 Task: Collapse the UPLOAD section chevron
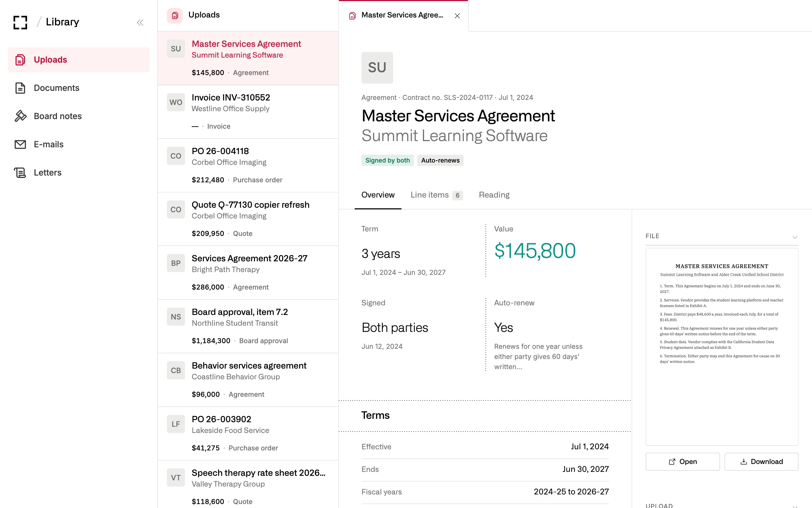click(795, 506)
